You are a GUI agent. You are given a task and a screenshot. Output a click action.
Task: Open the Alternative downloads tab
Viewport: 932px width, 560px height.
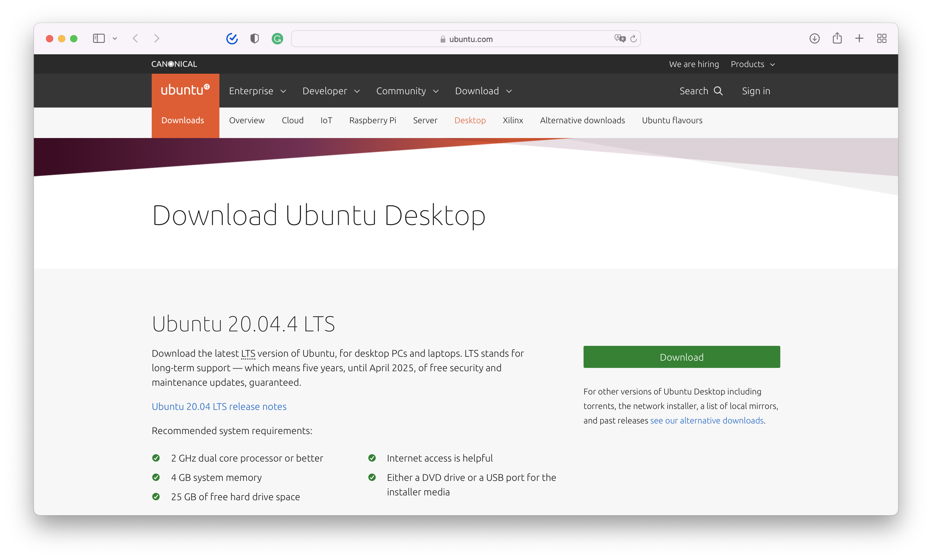[582, 121]
